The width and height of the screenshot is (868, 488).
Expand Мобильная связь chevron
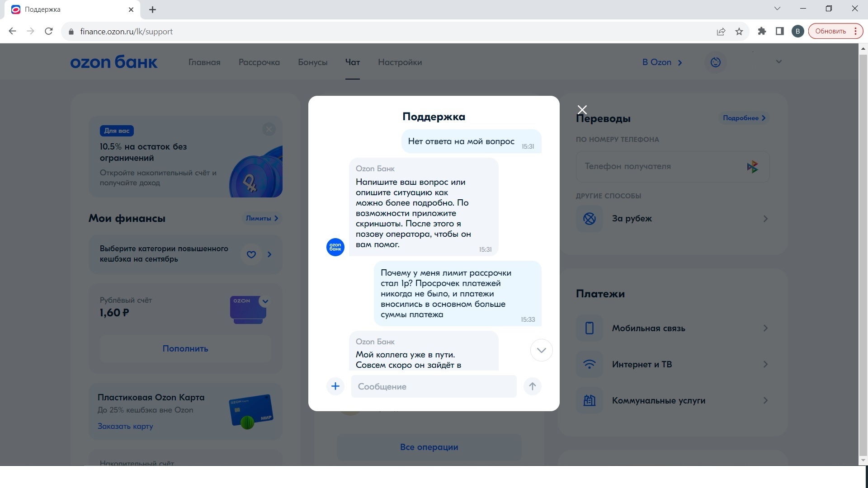click(765, 328)
